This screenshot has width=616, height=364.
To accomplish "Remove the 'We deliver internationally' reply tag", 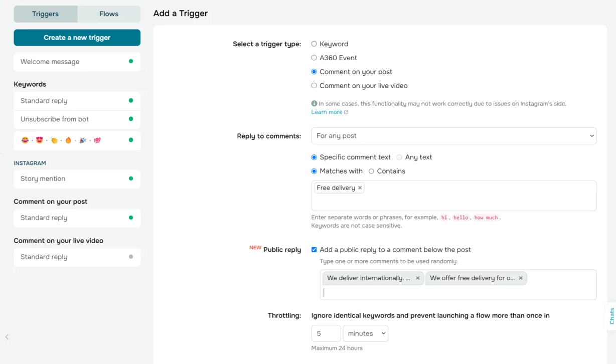I will [417, 278].
